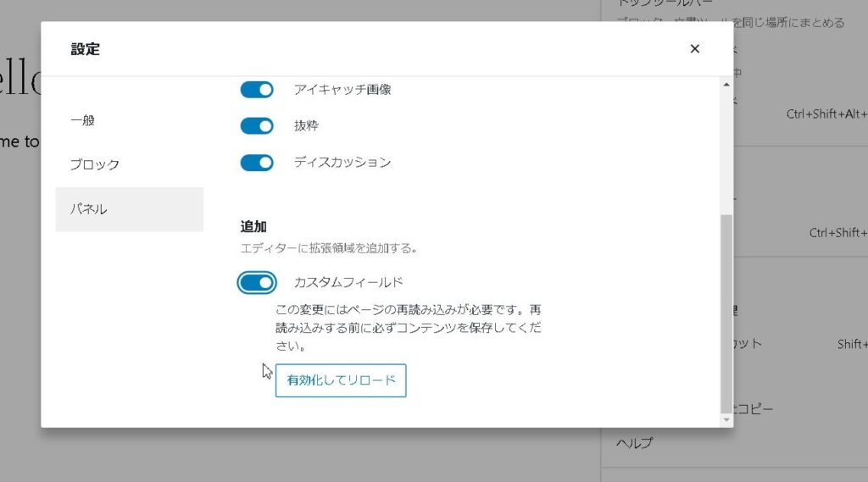The width and height of the screenshot is (868, 482).
Task: Click the ディスカッション label text
Action: click(342, 162)
